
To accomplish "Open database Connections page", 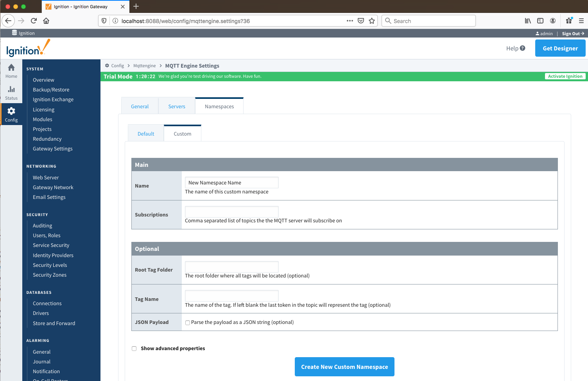I will tap(47, 303).
